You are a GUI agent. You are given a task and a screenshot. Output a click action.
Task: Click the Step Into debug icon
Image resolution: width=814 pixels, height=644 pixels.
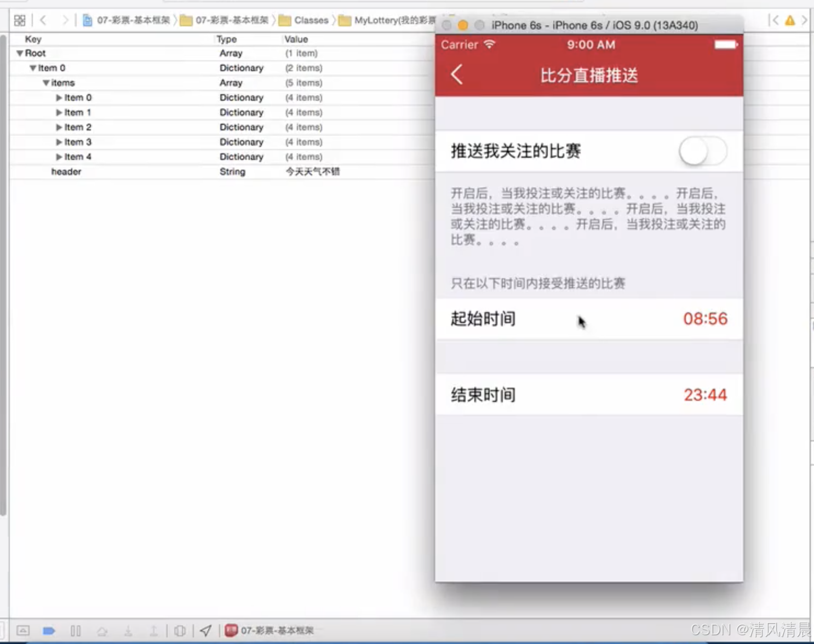[128, 631]
